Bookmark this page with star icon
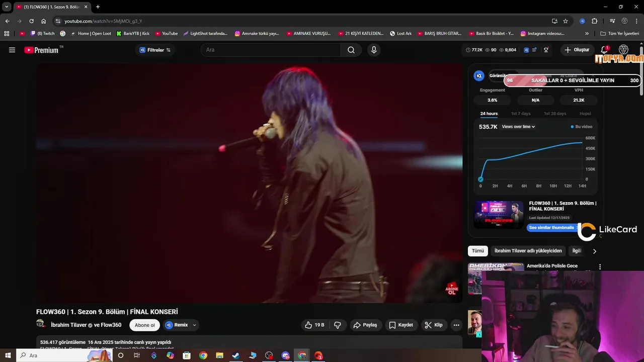644x362 pixels. coord(566,21)
